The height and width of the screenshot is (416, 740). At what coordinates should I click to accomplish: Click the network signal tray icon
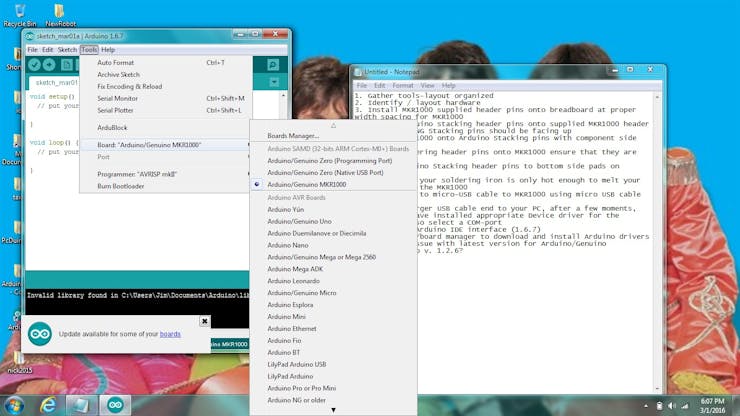[x=685, y=406]
